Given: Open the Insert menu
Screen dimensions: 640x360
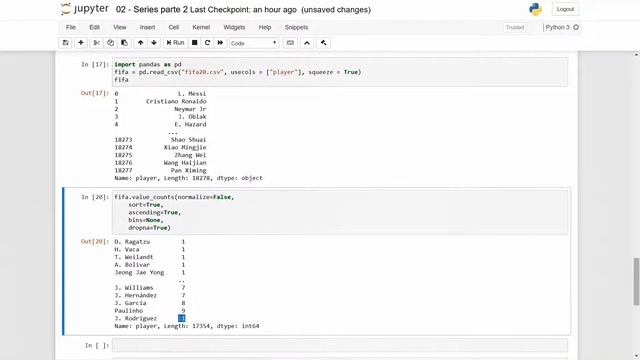Looking at the screenshot, I should point(147,27).
